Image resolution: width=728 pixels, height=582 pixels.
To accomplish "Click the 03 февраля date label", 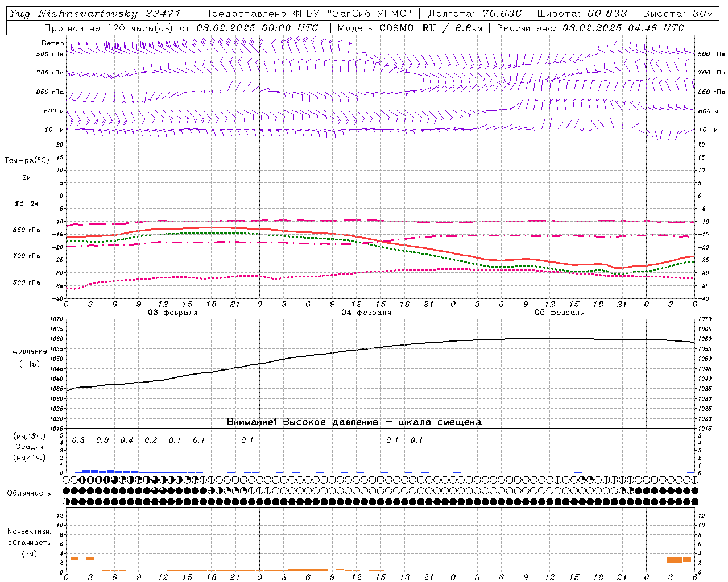I will 173,313.
